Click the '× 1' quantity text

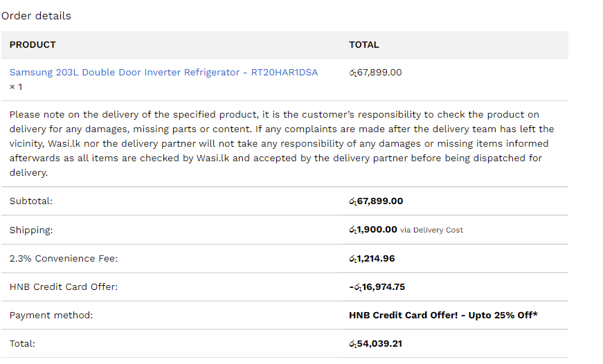pyautogui.click(x=16, y=87)
